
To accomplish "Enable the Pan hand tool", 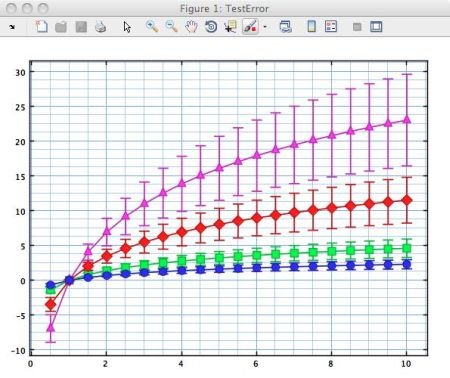I will pyautogui.click(x=191, y=27).
